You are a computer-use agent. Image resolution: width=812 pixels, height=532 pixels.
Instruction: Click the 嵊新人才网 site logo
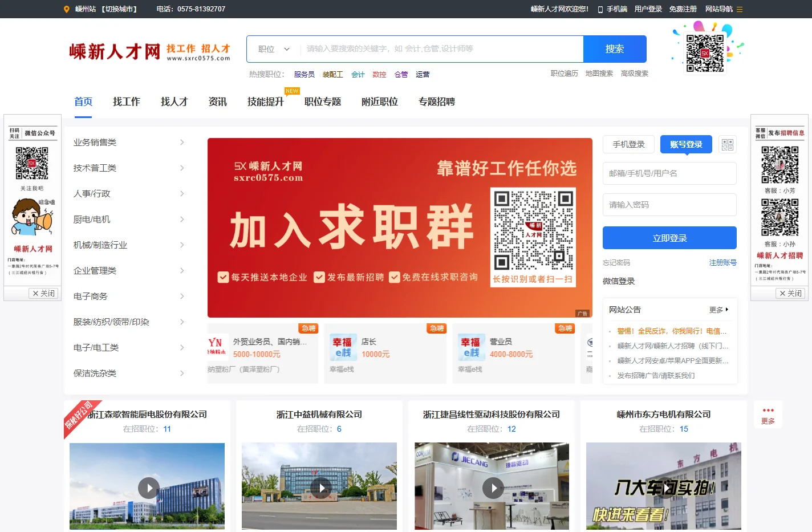pos(150,51)
